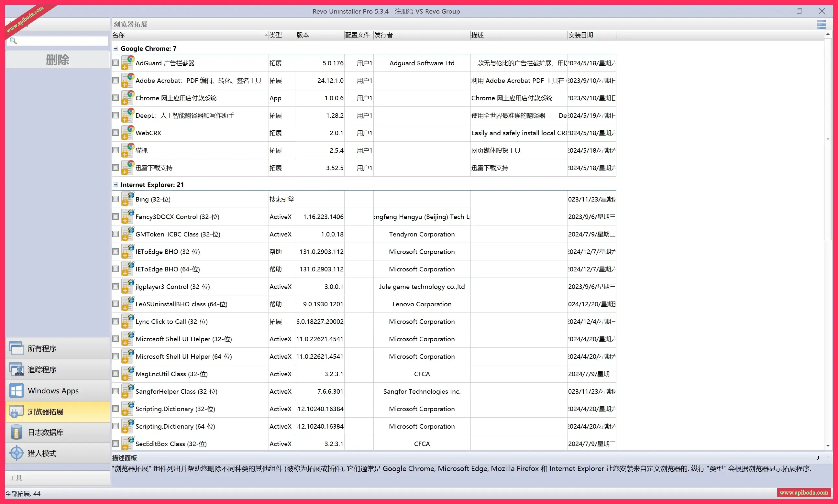
Task: Click Tendyron Corporation publisher cell
Action: point(422,234)
